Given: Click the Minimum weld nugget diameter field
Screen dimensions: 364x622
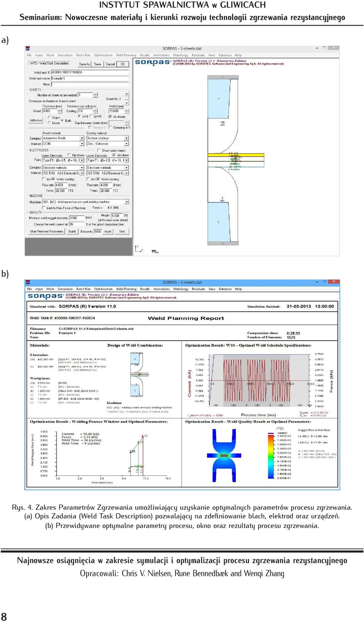Looking at the screenshot, I should point(77,218).
